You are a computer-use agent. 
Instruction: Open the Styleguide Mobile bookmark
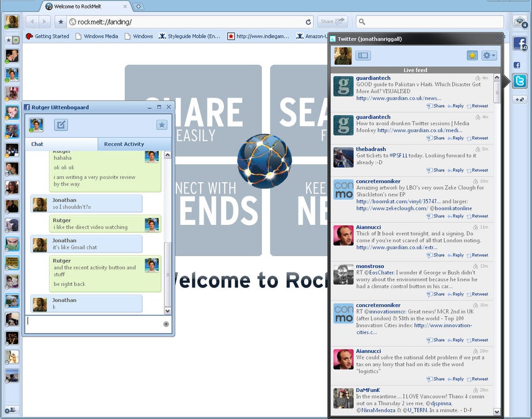190,36
